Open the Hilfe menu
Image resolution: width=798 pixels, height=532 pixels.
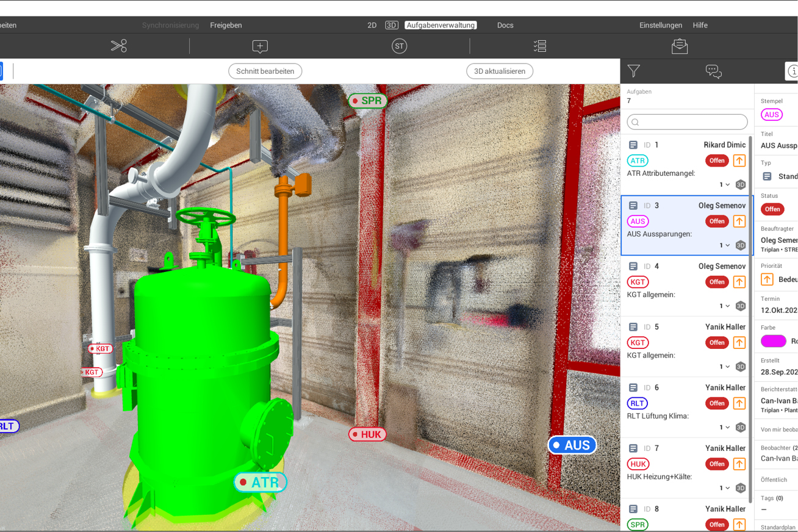(700, 25)
